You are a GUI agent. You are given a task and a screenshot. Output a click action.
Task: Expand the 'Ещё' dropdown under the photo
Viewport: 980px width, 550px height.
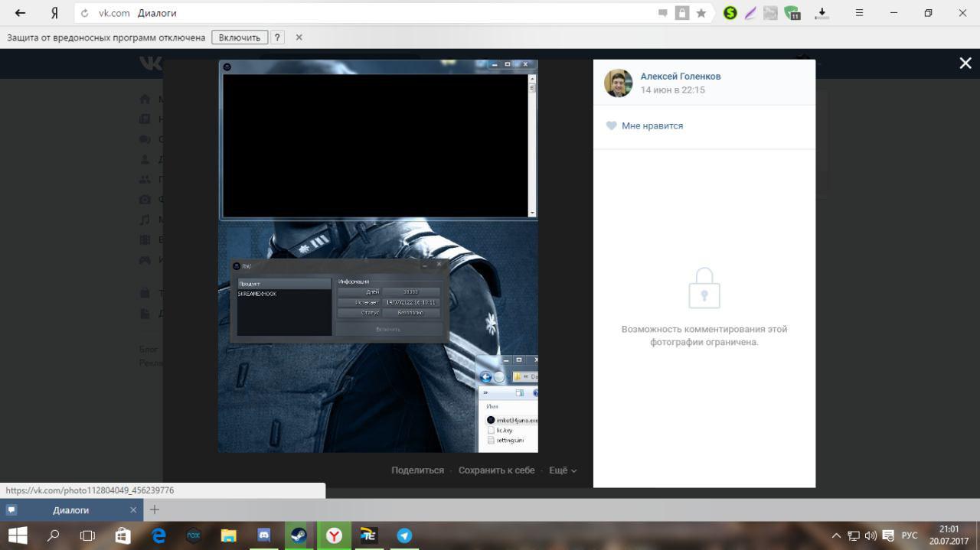click(563, 470)
